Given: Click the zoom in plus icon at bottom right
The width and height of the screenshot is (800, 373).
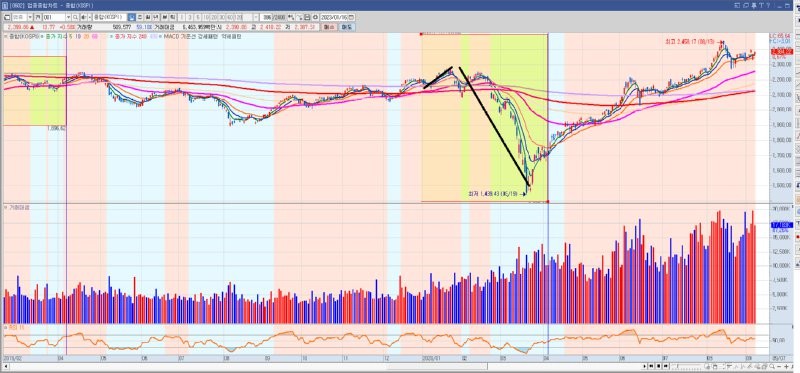Looking at the screenshot, I should point(786,366).
